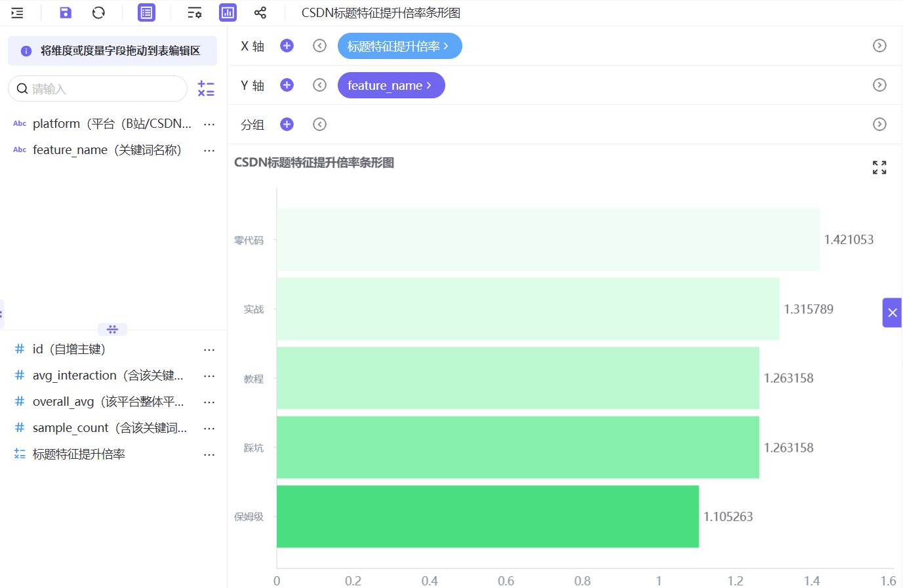The height and width of the screenshot is (588, 903).
Task: Click the 实战 bar in chart
Action: [528, 309]
